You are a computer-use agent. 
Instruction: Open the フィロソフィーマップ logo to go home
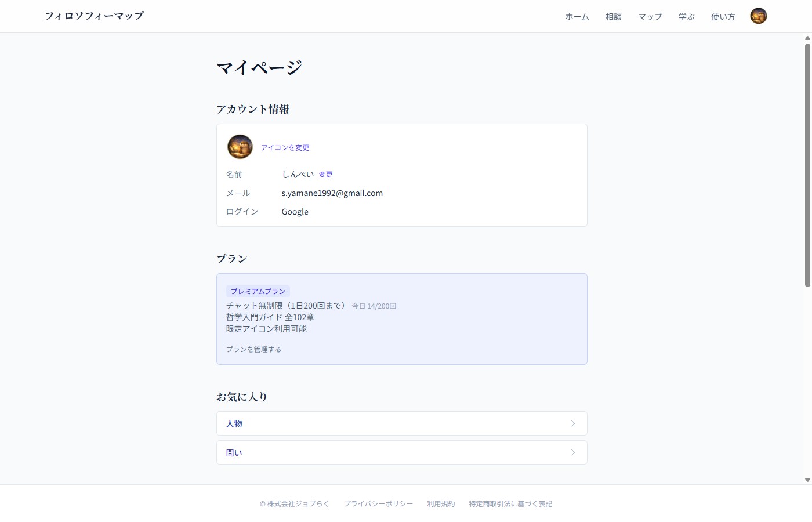pos(94,16)
